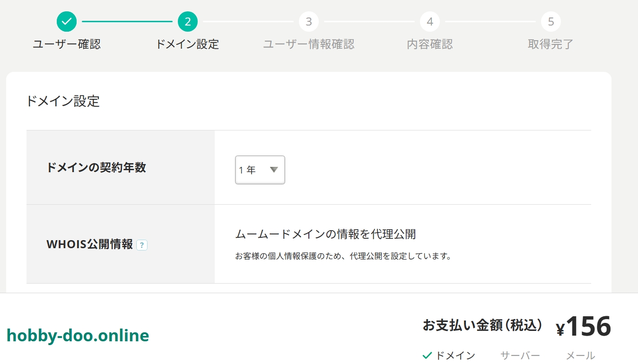This screenshot has width=638, height=364.
Task: Click the hobby-doo.online domain name
Action: click(78, 335)
